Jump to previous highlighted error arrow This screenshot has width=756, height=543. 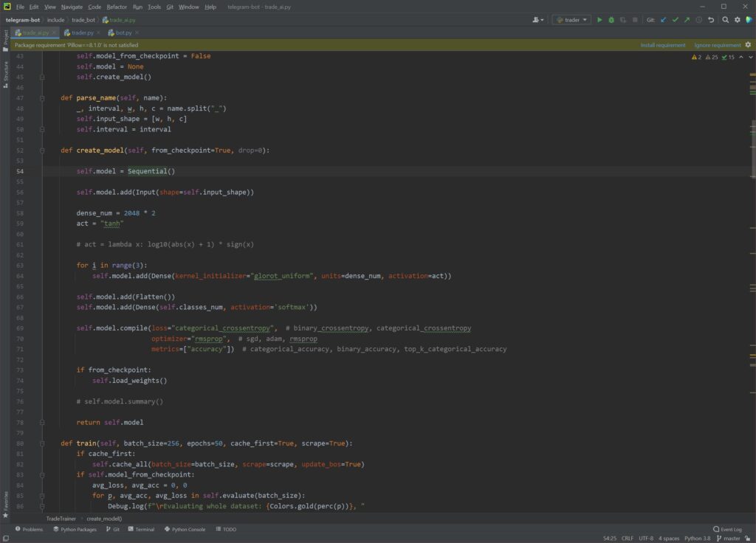pyautogui.click(x=741, y=57)
